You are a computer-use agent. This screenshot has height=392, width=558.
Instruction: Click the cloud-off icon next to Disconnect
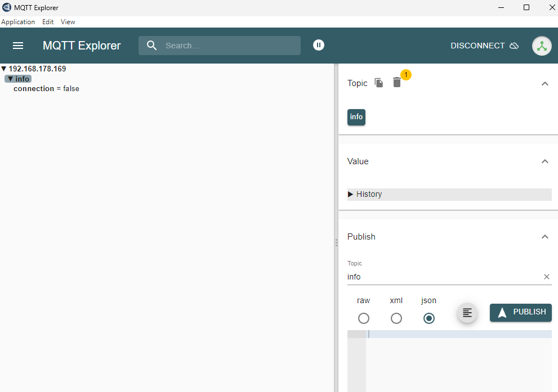pyautogui.click(x=514, y=46)
